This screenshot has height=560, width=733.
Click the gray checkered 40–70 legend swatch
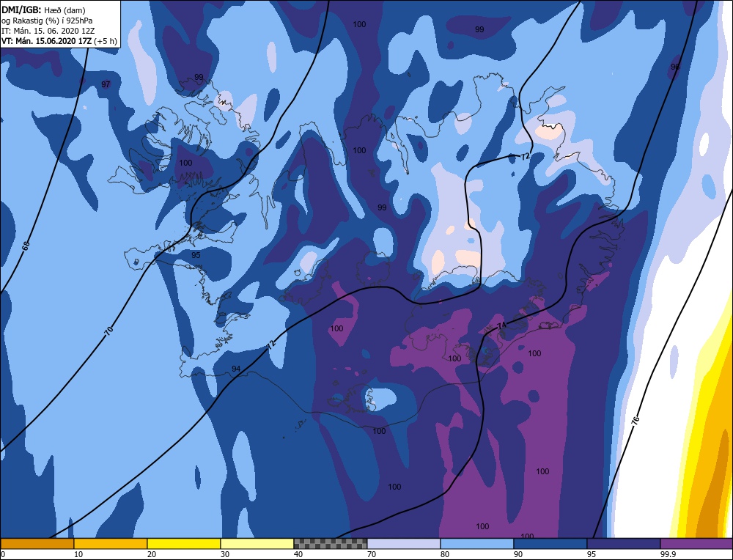331,544
